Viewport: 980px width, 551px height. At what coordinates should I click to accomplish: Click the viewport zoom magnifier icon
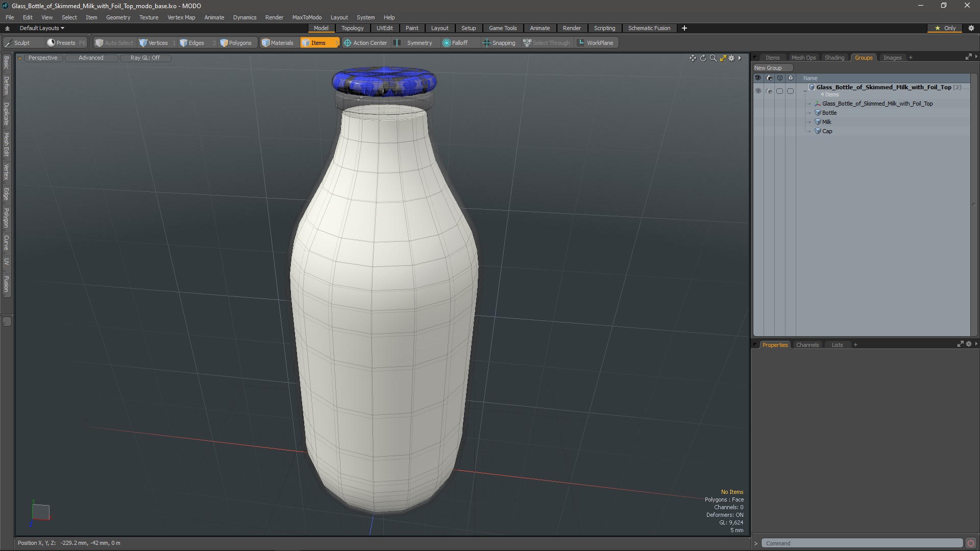click(x=713, y=58)
